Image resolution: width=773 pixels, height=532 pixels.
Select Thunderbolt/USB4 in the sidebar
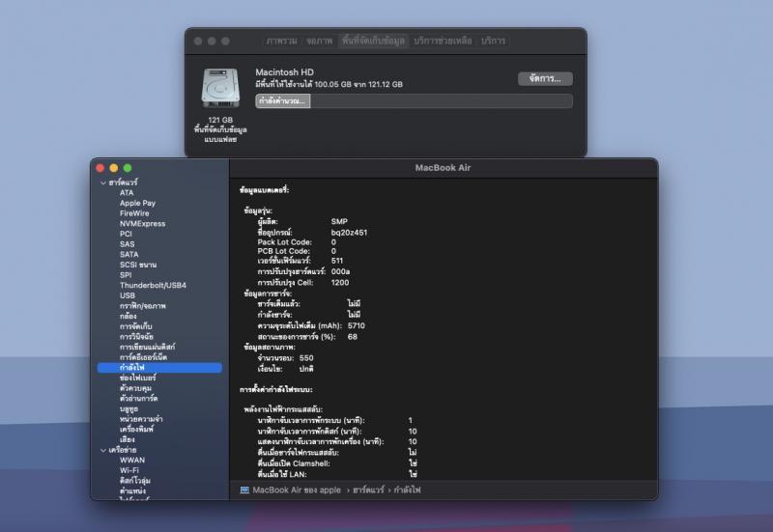(153, 285)
